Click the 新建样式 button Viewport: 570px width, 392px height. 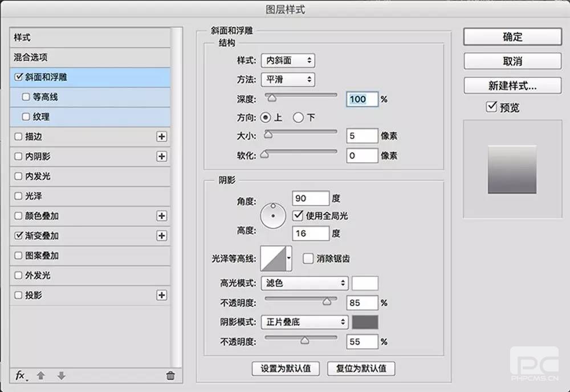click(x=512, y=86)
